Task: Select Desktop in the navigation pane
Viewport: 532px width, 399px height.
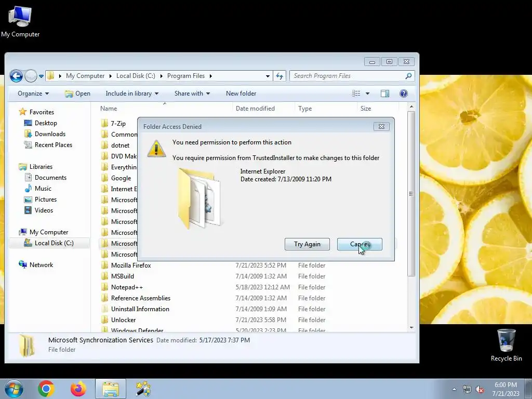Action: 41,123
